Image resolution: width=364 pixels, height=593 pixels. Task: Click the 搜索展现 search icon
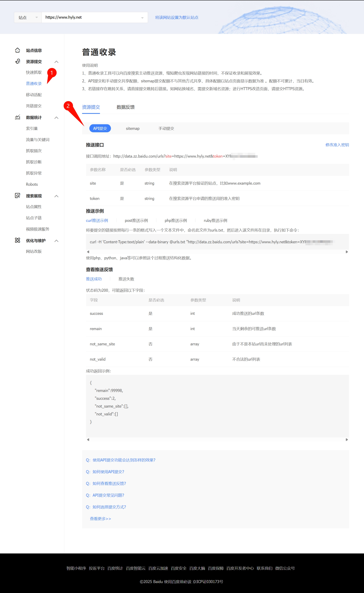click(17, 196)
